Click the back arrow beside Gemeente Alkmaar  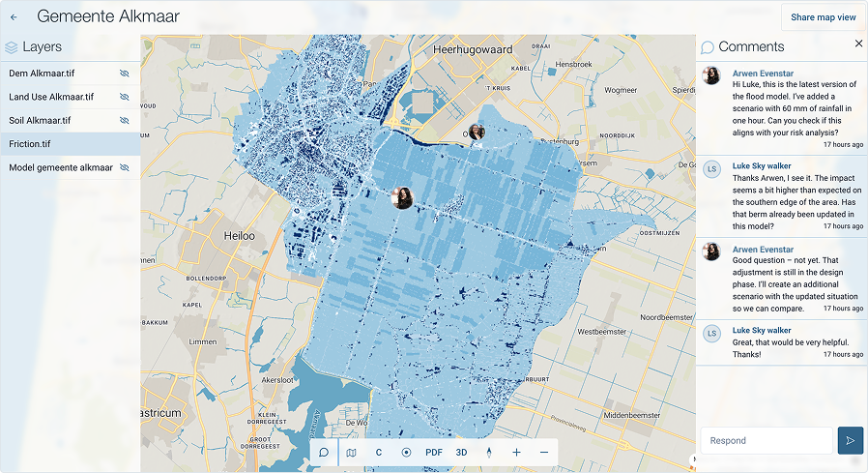[14, 17]
